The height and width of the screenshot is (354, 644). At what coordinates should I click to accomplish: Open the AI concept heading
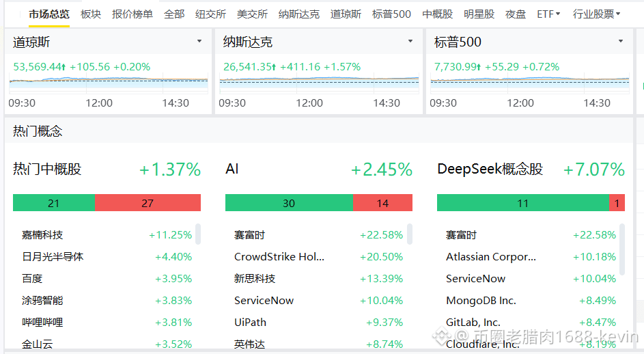(x=232, y=169)
